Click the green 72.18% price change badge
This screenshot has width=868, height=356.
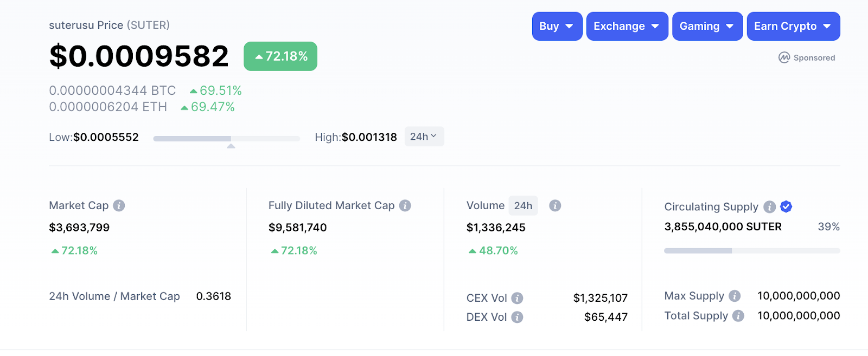[280, 56]
